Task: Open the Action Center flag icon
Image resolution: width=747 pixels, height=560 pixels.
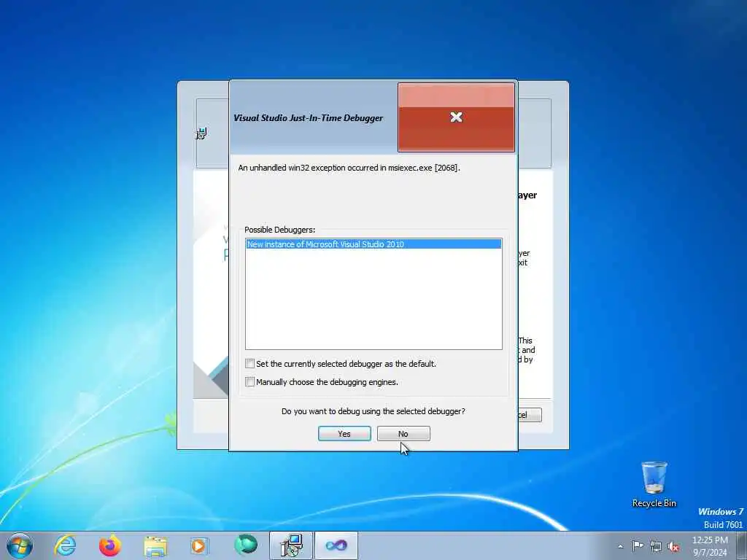Action: click(x=638, y=545)
